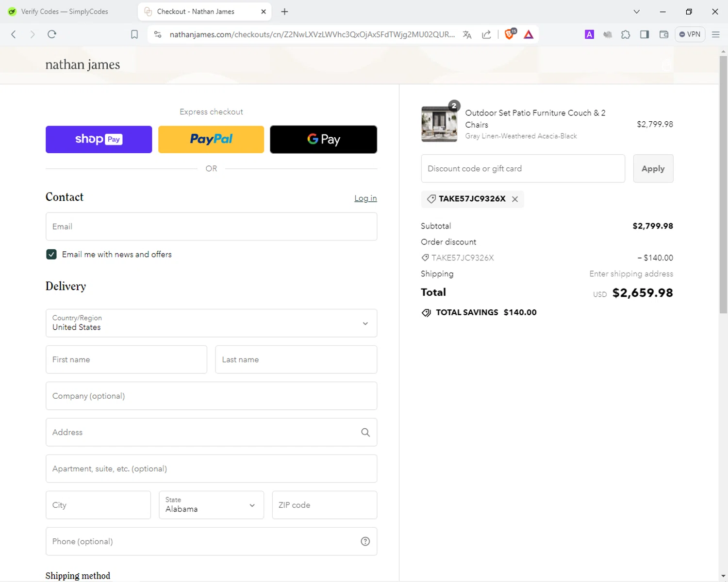This screenshot has height=582, width=728.
Task: Click the purple A extension icon
Action: pos(589,34)
